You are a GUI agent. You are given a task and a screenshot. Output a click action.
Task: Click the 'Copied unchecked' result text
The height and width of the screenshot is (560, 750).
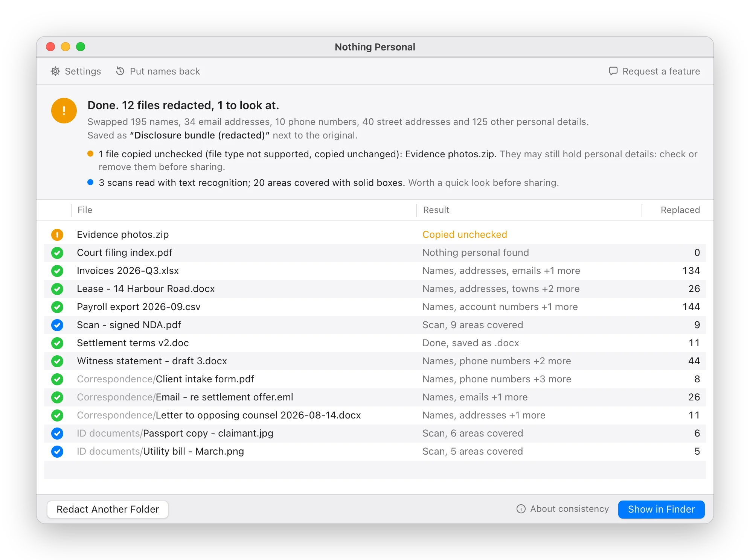pyautogui.click(x=465, y=234)
